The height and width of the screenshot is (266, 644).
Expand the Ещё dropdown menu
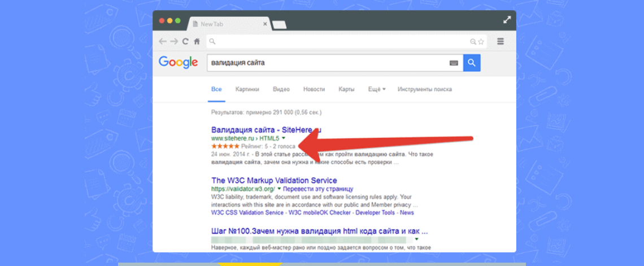point(377,89)
